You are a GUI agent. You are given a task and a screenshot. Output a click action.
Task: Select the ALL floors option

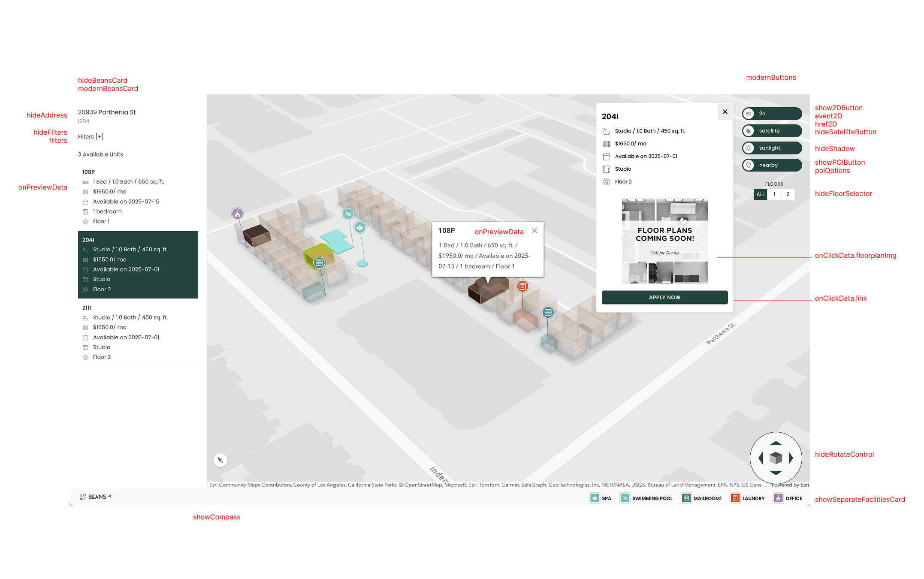click(761, 194)
